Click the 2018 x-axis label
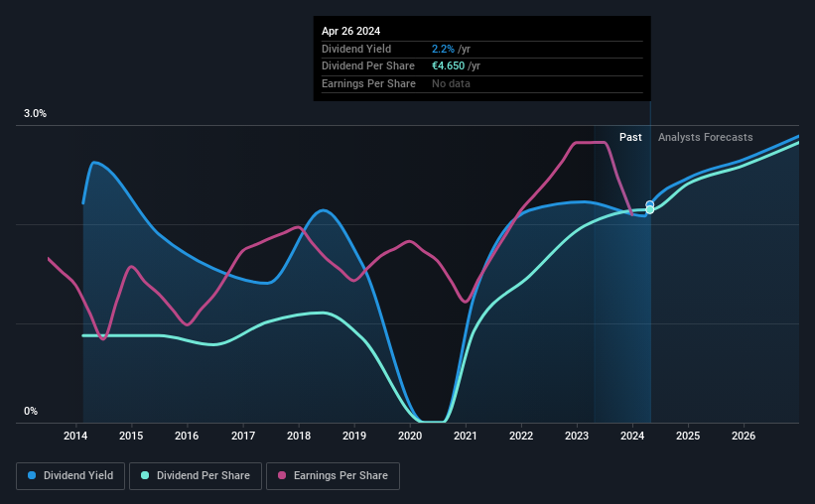The width and height of the screenshot is (815, 504). [x=299, y=436]
